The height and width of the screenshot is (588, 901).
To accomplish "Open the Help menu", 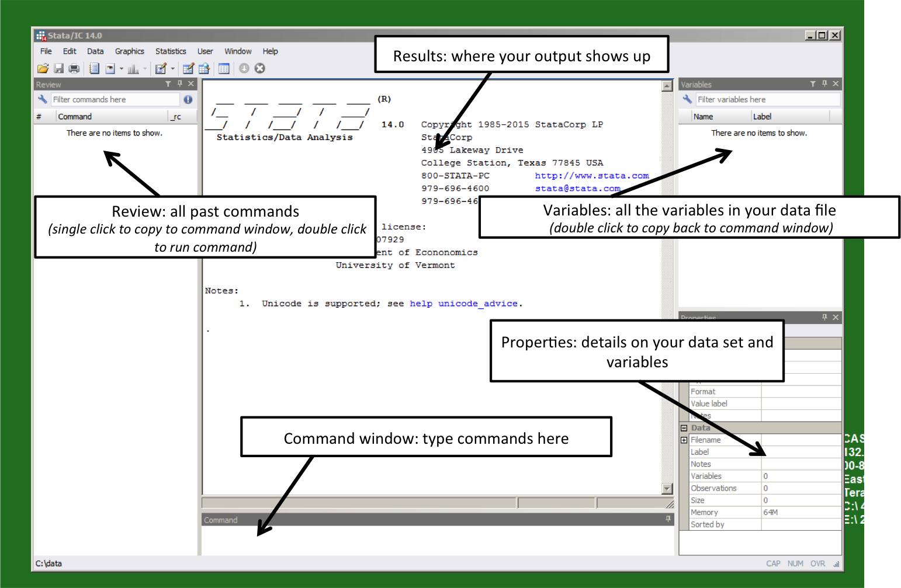I will 270,51.
